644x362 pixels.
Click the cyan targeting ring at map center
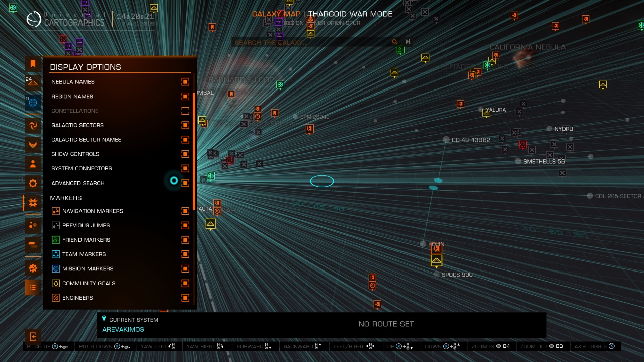pyautogui.click(x=322, y=181)
